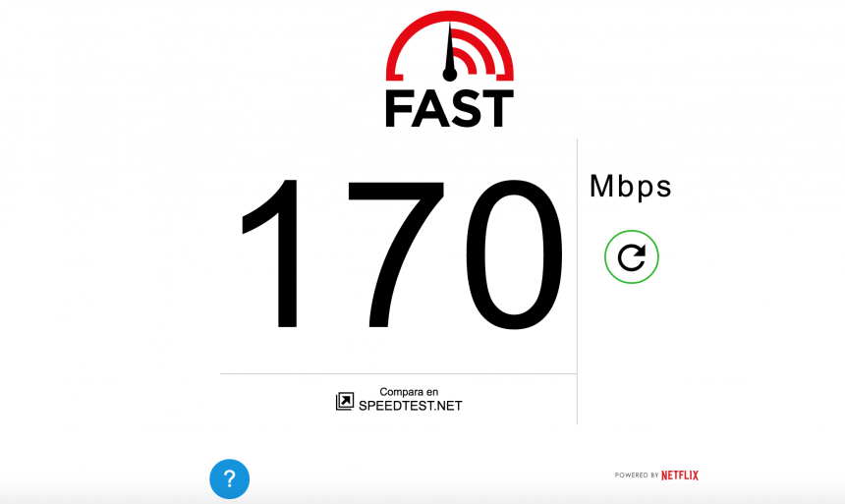Click the horizontal divider below the speed
Image resolution: width=845 pixels, height=504 pixels.
(x=398, y=373)
